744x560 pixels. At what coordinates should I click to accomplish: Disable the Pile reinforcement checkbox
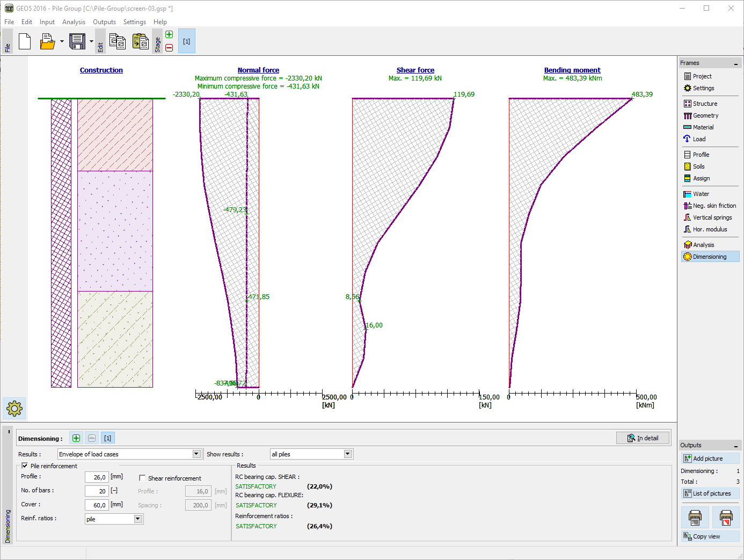coord(24,466)
